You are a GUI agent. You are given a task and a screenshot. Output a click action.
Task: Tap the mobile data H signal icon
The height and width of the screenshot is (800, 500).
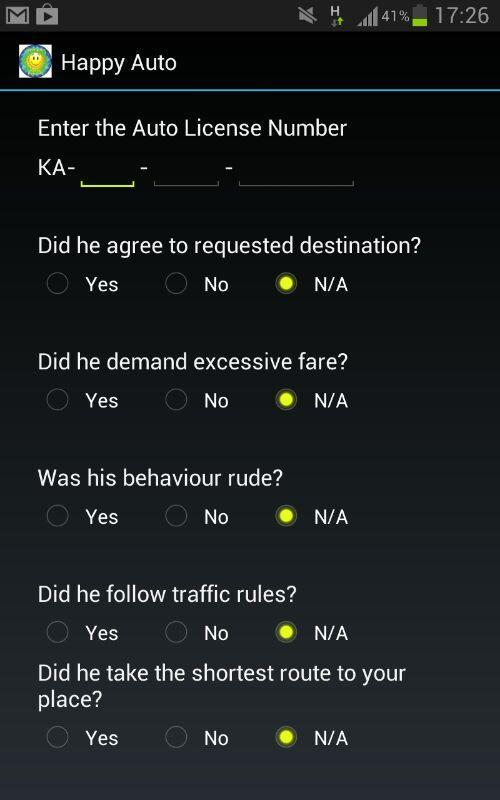point(336,15)
